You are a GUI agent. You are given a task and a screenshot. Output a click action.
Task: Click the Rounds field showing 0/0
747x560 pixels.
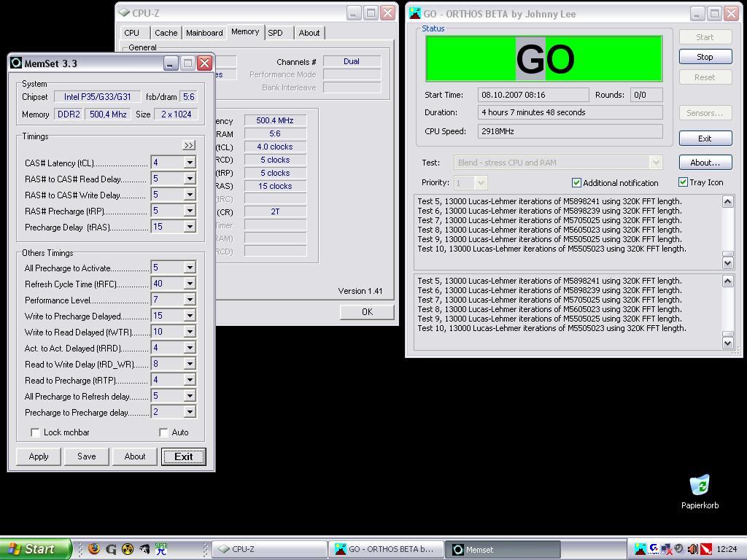pyautogui.click(x=646, y=95)
